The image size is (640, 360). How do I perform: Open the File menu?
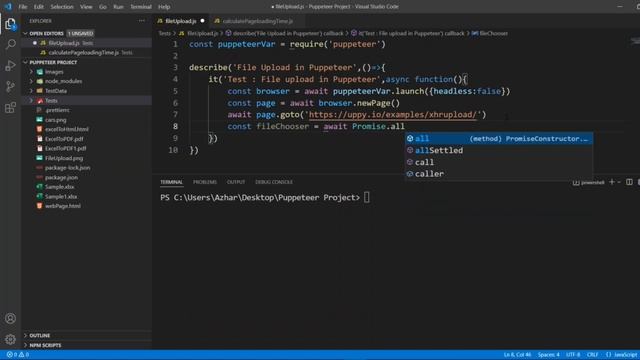pos(23,7)
